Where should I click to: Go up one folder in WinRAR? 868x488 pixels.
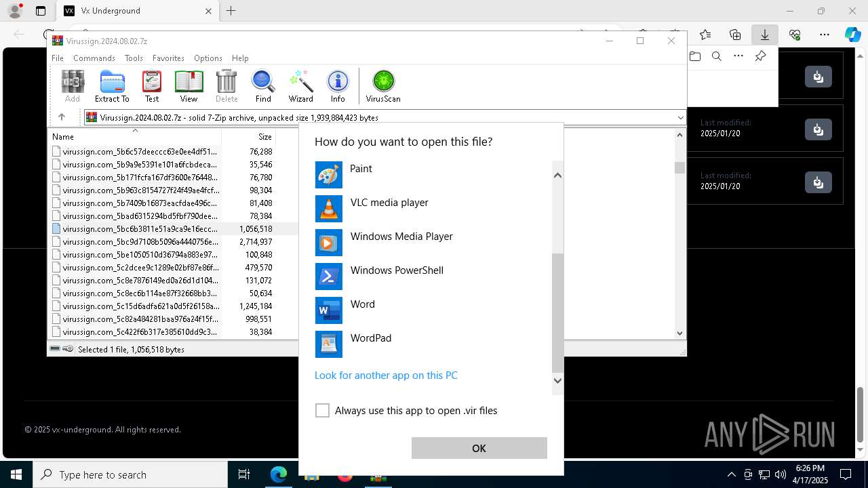(62, 117)
